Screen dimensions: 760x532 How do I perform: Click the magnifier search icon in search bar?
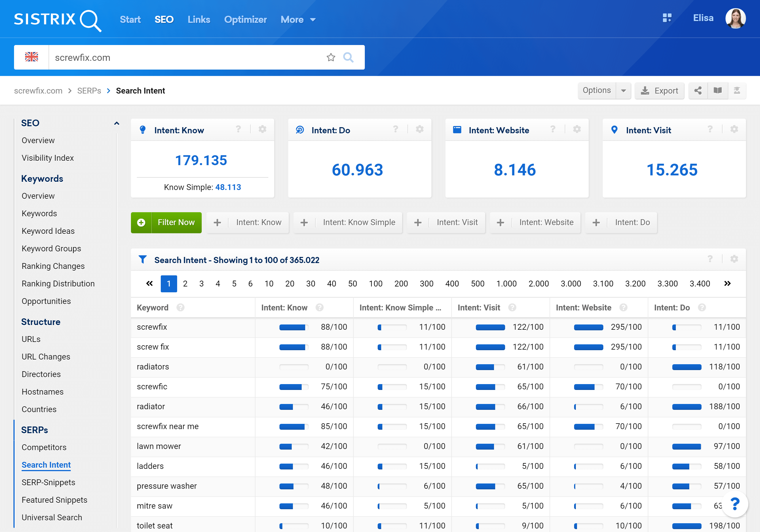(x=348, y=57)
